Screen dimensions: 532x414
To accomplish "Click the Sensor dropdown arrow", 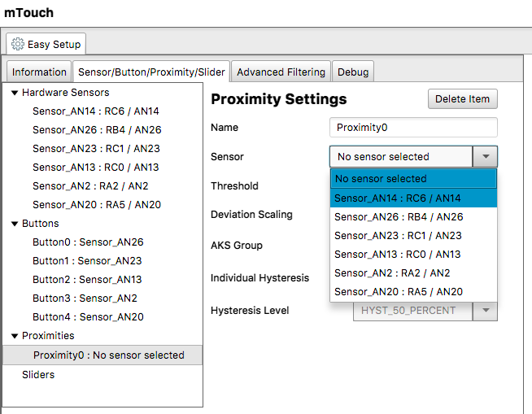I will point(486,156).
